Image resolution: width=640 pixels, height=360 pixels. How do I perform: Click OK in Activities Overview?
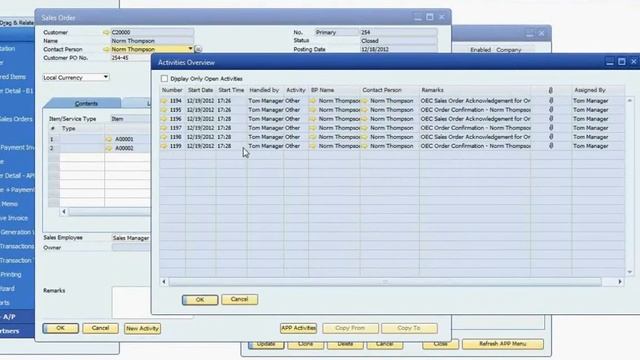point(200,300)
